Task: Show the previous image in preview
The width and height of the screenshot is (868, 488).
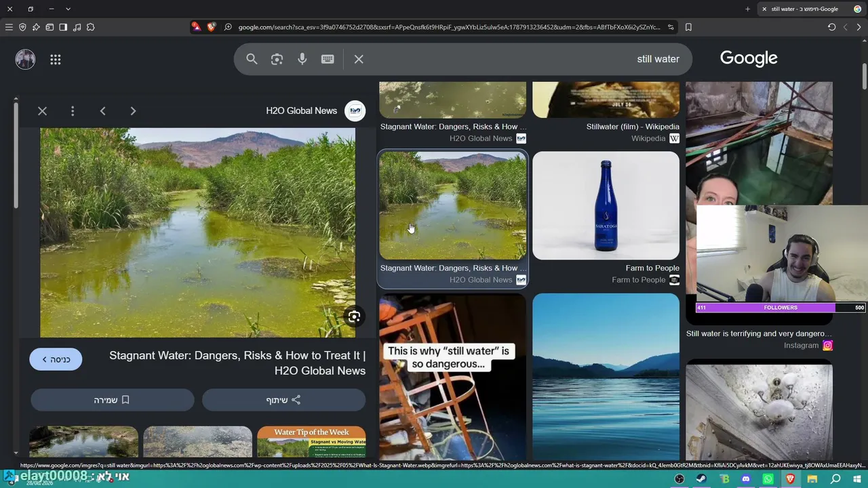Action: pos(103,111)
